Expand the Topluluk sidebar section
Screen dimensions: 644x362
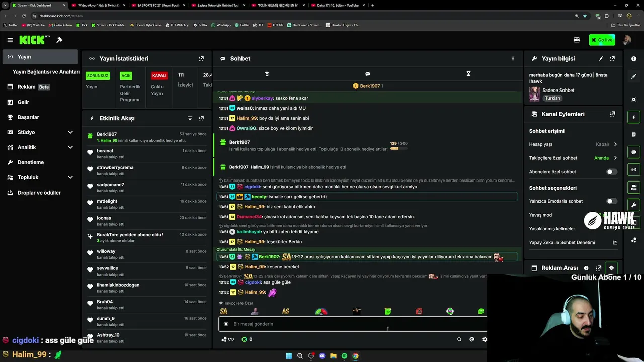(x=70, y=177)
